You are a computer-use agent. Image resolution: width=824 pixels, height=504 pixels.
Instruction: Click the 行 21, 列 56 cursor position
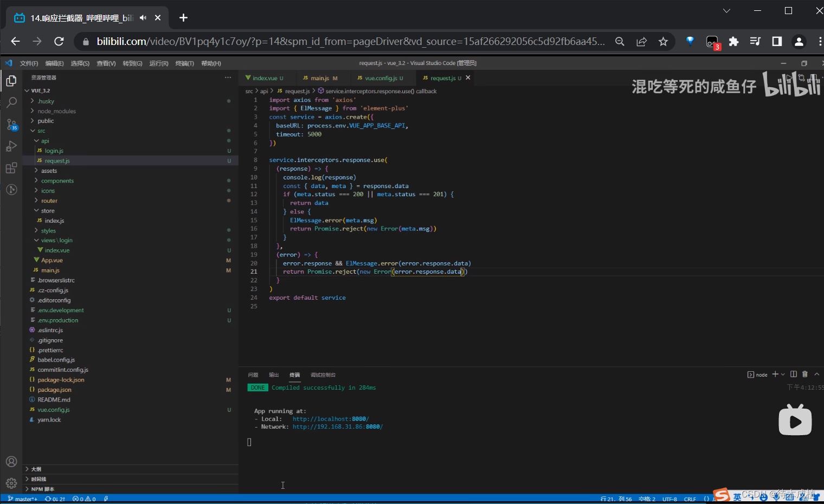point(616,499)
